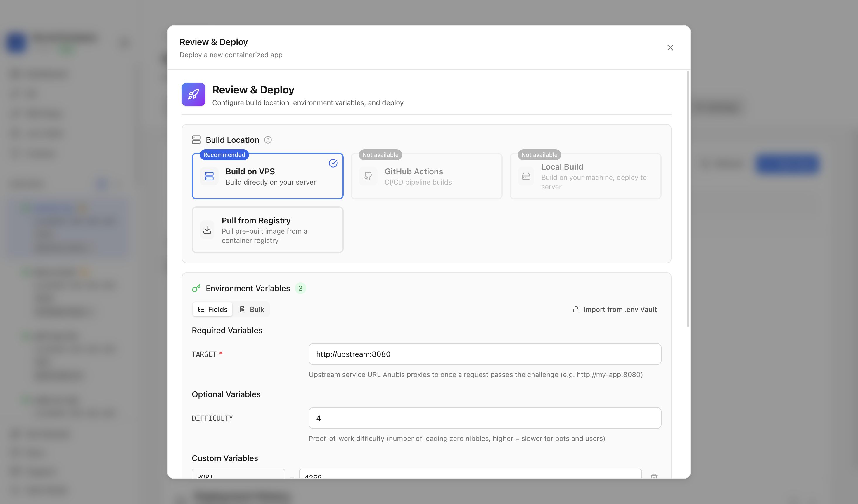The width and height of the screenshot is (858, 504).
Task: Click the DIFFICULTY variable label
Action: 212,418
